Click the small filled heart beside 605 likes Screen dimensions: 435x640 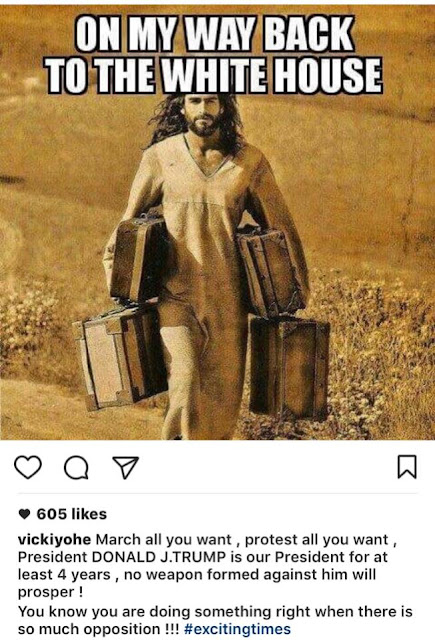[24, 514]
